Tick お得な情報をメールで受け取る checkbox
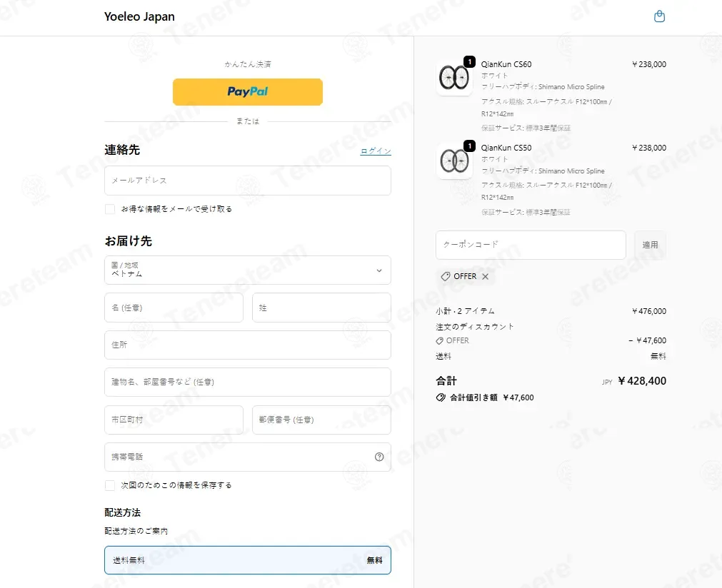Image resolution: width=722 pixels, height=588 pixels. pos(110,209)
